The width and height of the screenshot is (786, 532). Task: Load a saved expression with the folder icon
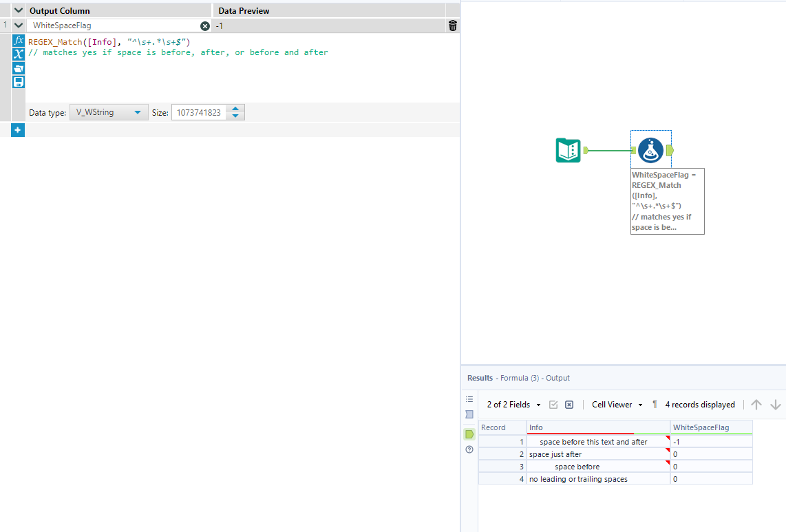point(19,67)
